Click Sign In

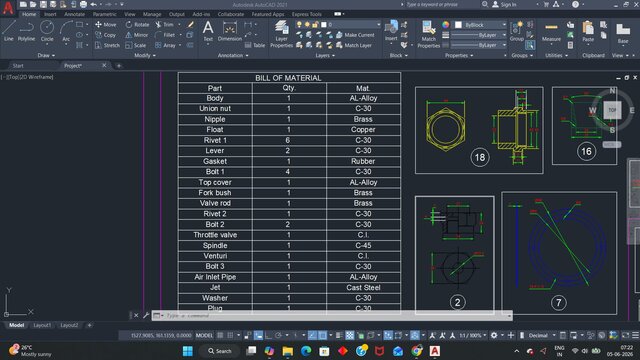pyautogui.click(x=504, y=4)
